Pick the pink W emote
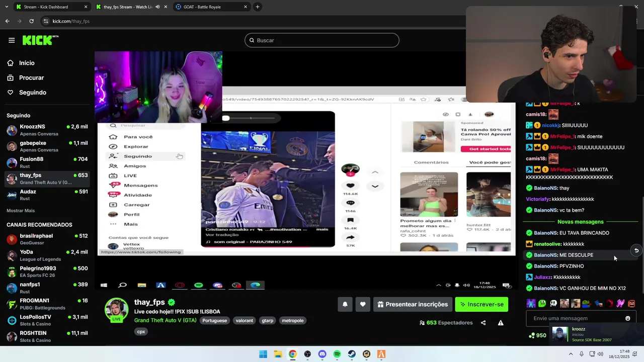644x362 pixels. 620,303
